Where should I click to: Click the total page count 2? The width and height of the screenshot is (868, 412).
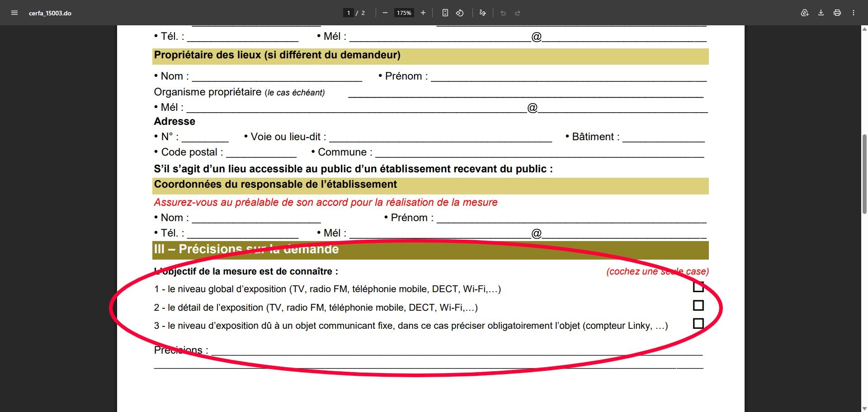pos(363,13)
